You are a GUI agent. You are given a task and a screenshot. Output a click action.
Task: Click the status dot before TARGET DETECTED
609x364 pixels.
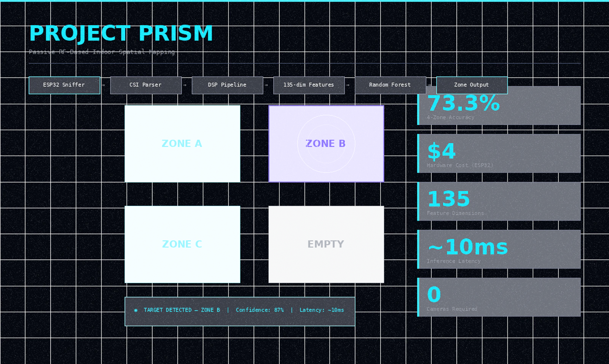pos(136,310)
